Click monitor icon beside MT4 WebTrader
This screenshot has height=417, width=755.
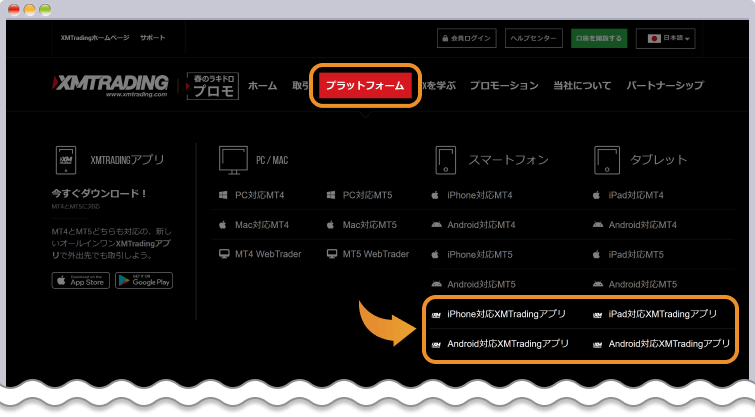224,254
